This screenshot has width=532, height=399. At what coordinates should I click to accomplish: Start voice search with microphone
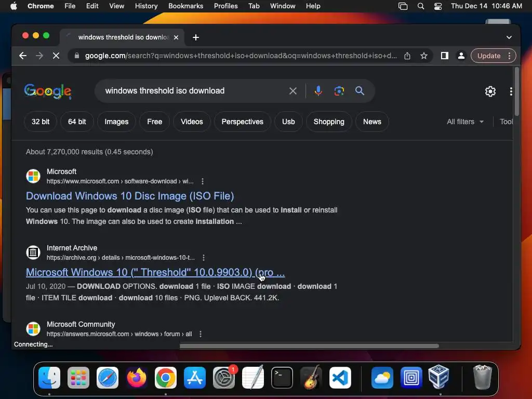[x=318, y=90]
